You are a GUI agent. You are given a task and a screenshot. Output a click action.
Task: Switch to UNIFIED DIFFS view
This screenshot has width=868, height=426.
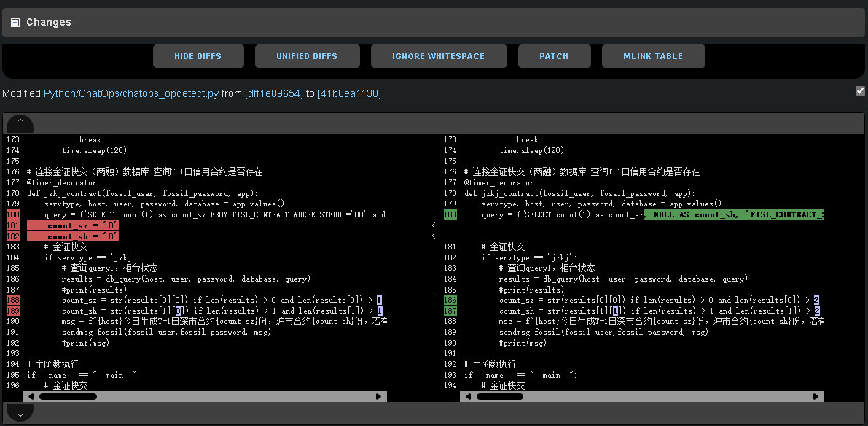coord(308,56)
